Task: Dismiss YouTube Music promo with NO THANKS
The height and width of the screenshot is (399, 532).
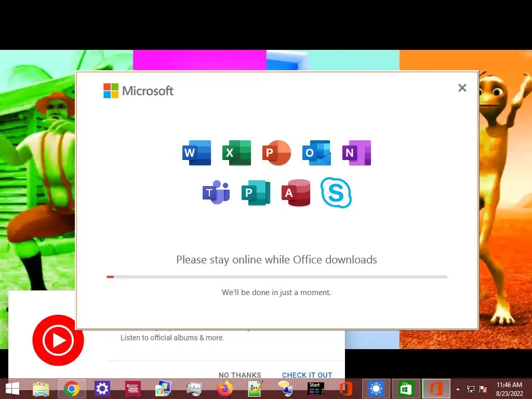Action: pyautogui.click(x=240, y=375)
